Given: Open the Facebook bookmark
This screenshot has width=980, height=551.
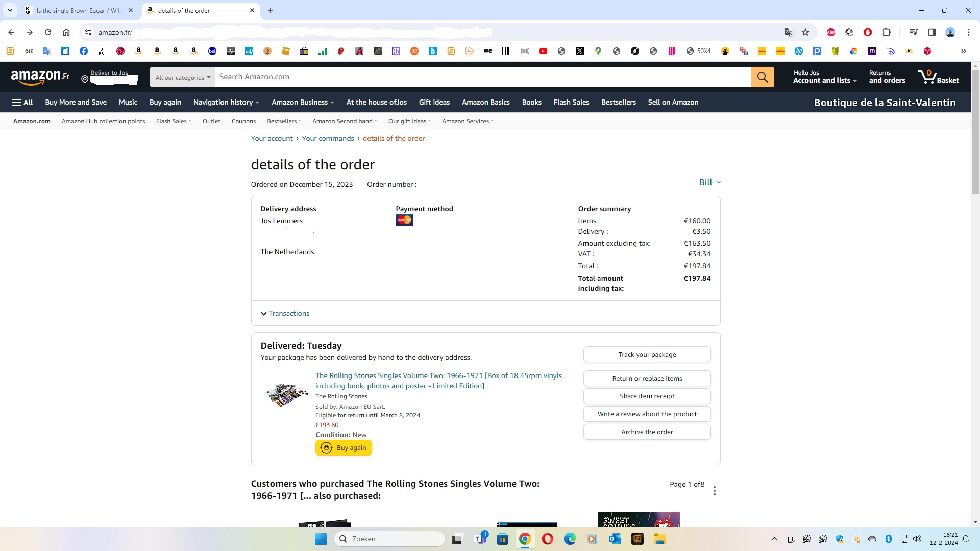Looking at the screenshot, I should (x=84, y=51).
